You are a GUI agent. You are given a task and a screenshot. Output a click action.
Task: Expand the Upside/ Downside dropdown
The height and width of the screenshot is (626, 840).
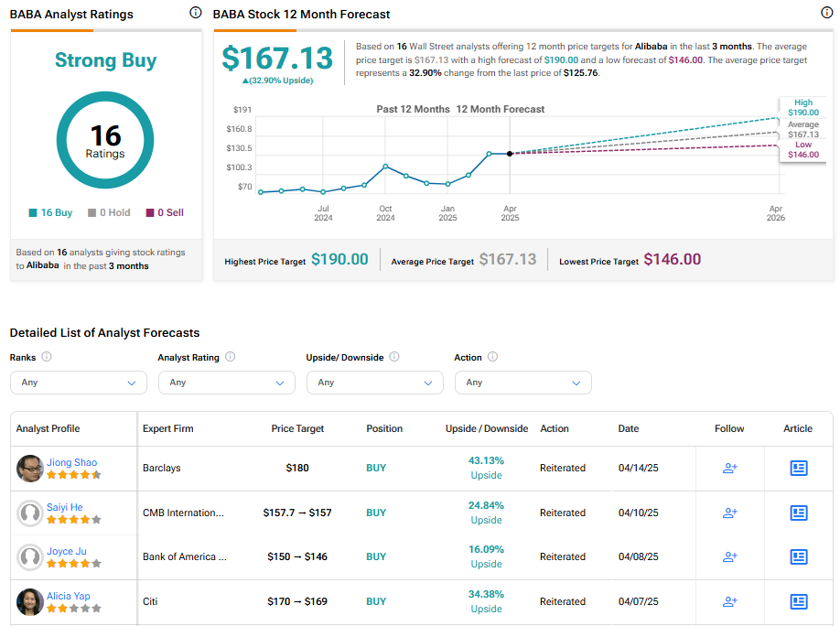coord(375,383)
